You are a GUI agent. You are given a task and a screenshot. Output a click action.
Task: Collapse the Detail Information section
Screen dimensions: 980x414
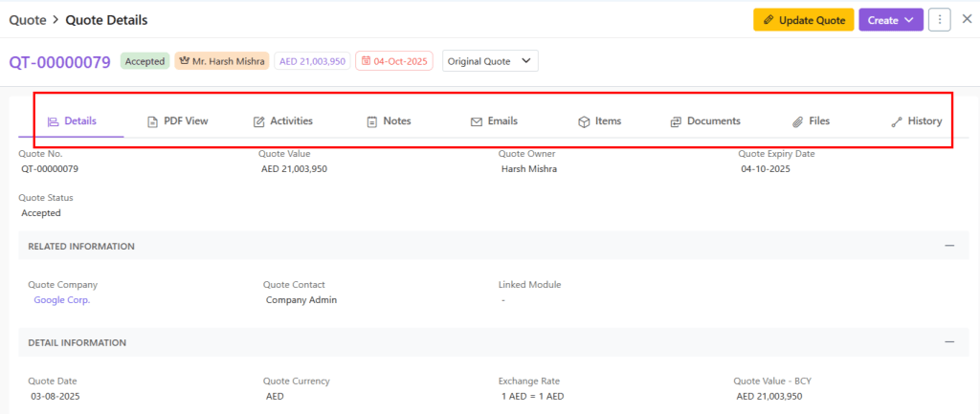coord(949,342)
